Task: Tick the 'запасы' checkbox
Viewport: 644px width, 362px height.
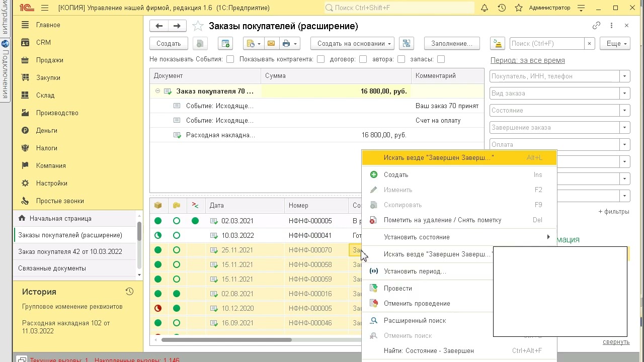Action: (441, 59)
